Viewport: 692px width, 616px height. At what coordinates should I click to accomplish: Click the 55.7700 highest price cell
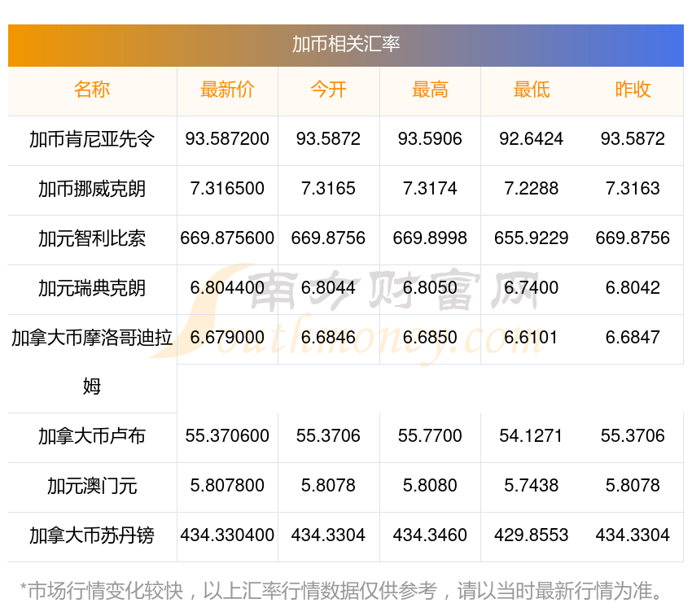point(430,436)
